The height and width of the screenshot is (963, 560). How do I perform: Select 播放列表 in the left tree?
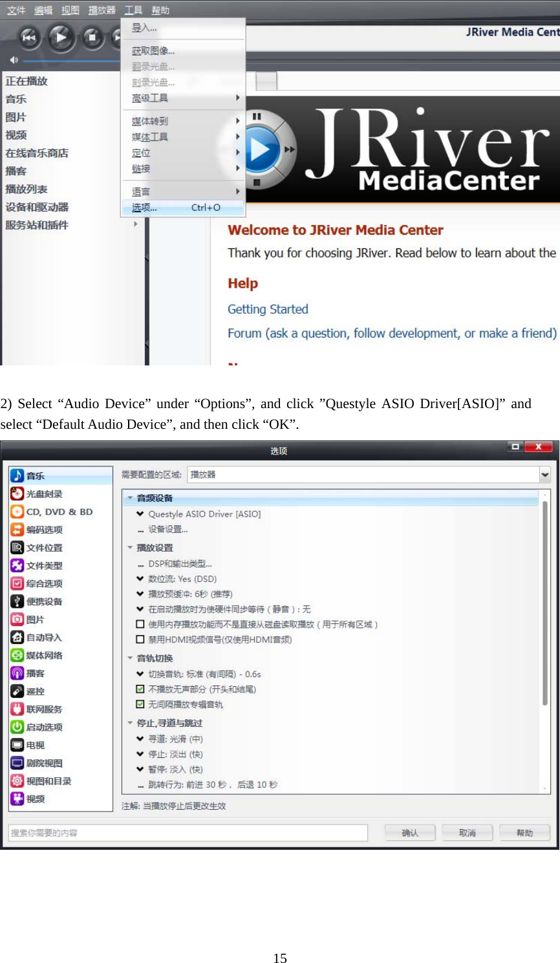[27, 189]
